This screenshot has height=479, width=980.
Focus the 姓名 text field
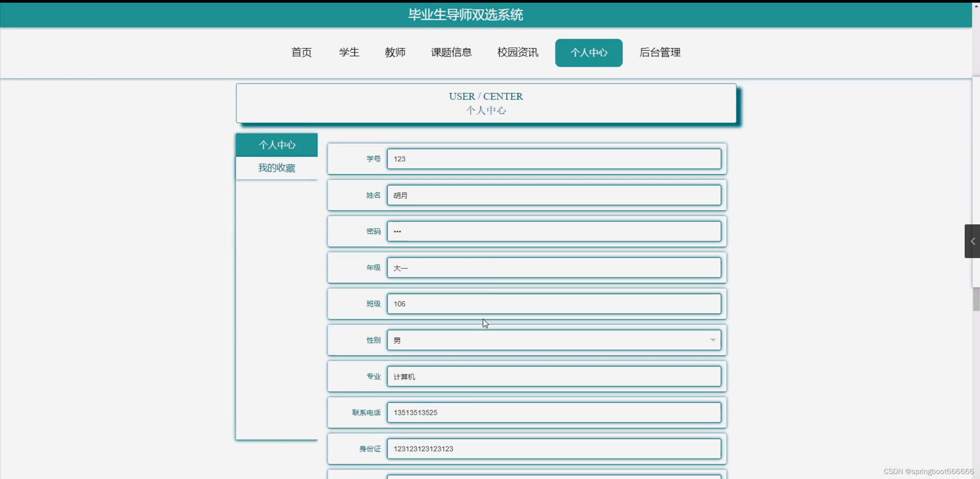coord(554,195)
